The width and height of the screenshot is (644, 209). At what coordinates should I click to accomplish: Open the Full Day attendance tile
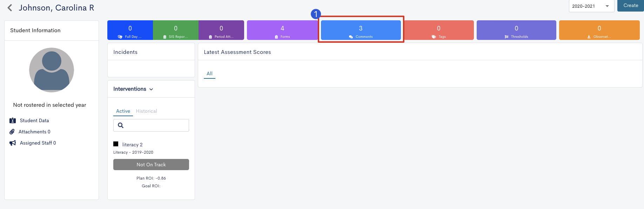point(130,30)
